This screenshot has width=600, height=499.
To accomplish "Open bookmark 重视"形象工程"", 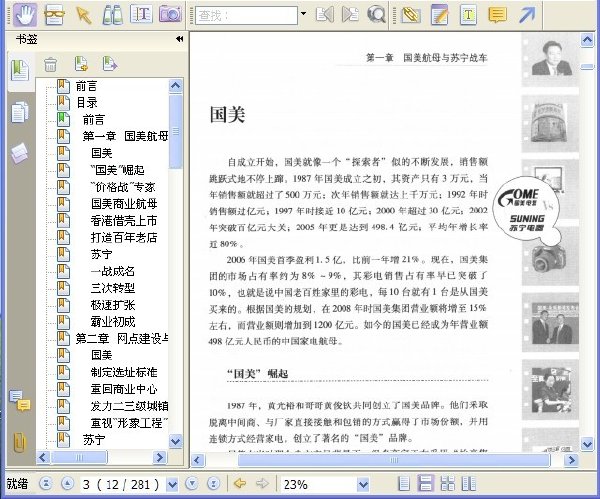I will click(129, 422).
